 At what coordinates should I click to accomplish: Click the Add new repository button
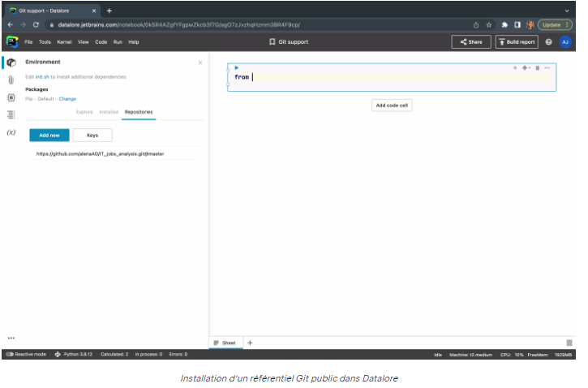tap(49, 135)
